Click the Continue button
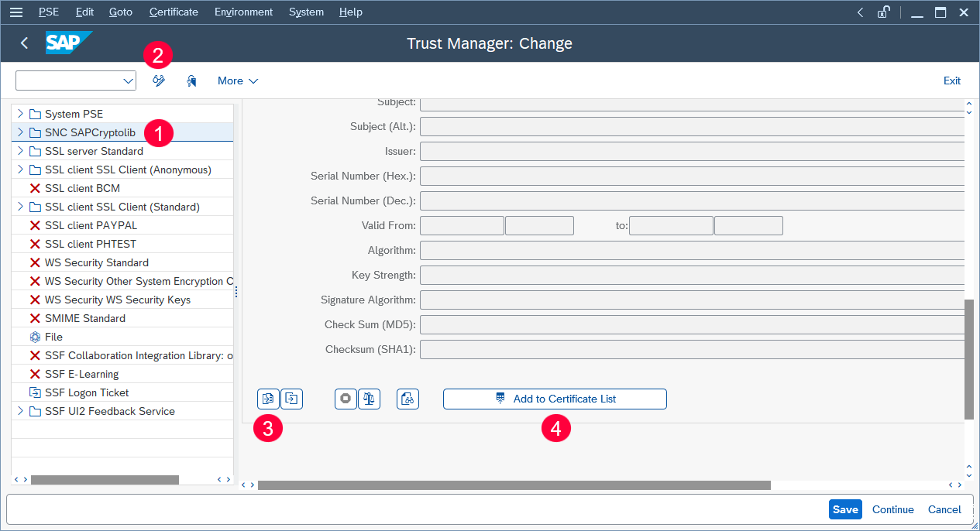The height and width of the screenshot is (531, 980). [893, 509]
